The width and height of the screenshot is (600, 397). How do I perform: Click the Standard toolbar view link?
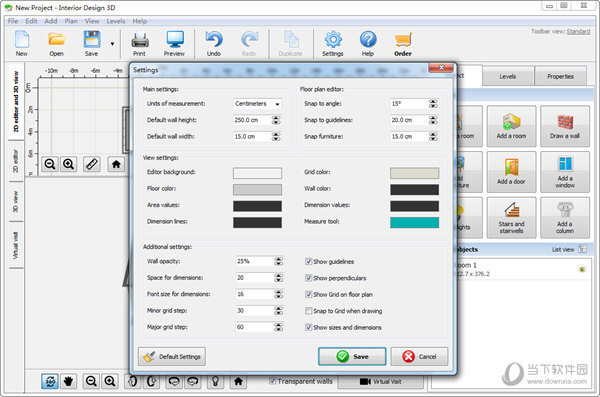[578, 31]
